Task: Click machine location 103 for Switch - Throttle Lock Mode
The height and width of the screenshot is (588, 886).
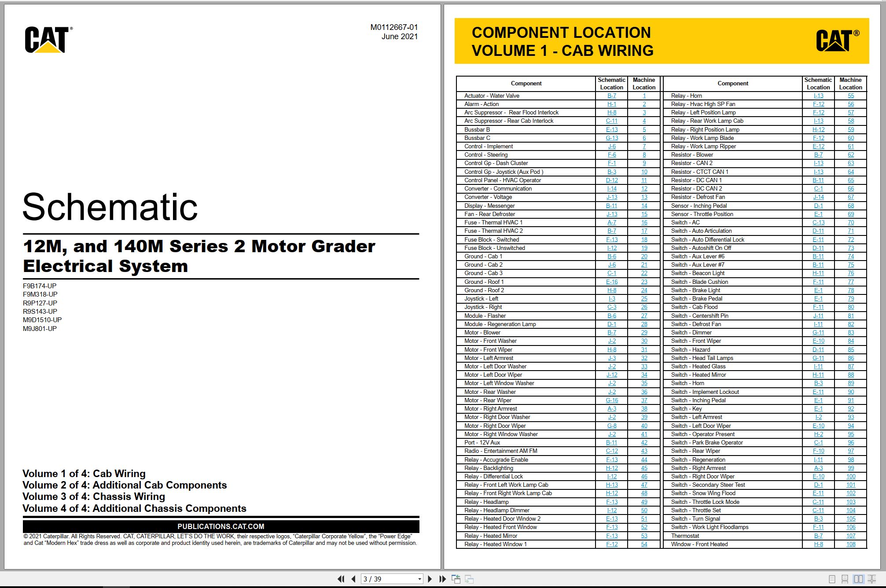Action: 851,502
